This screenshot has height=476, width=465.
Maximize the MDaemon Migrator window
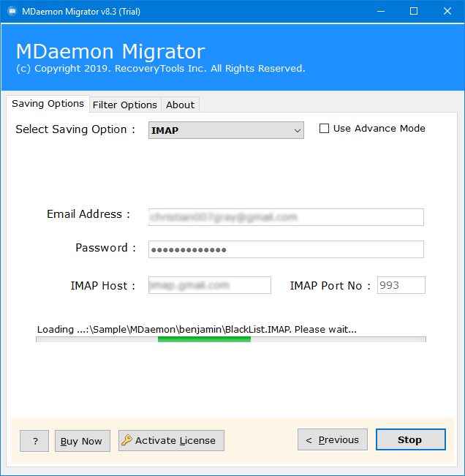(x=414, y=11)
